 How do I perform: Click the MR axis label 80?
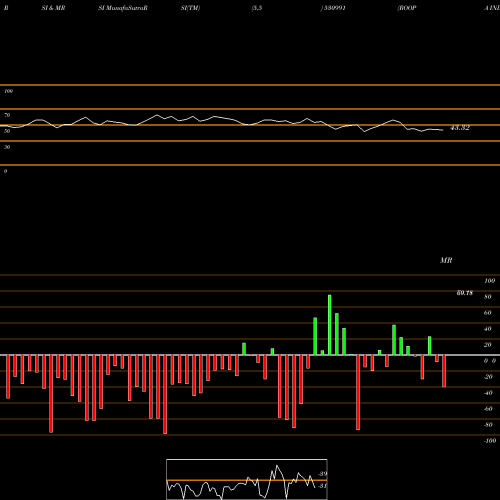click(488, 297)
